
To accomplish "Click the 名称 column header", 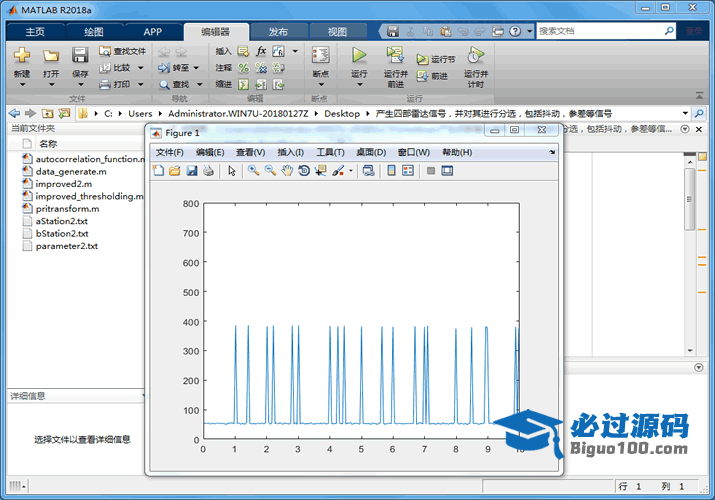I will 48,144.
